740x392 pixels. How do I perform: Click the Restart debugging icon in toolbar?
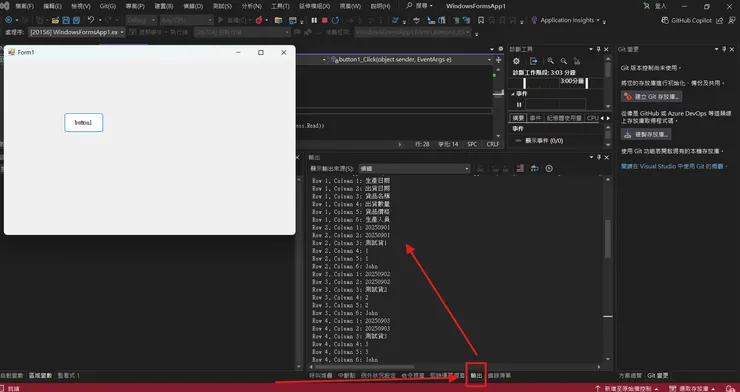click(335, 20)
